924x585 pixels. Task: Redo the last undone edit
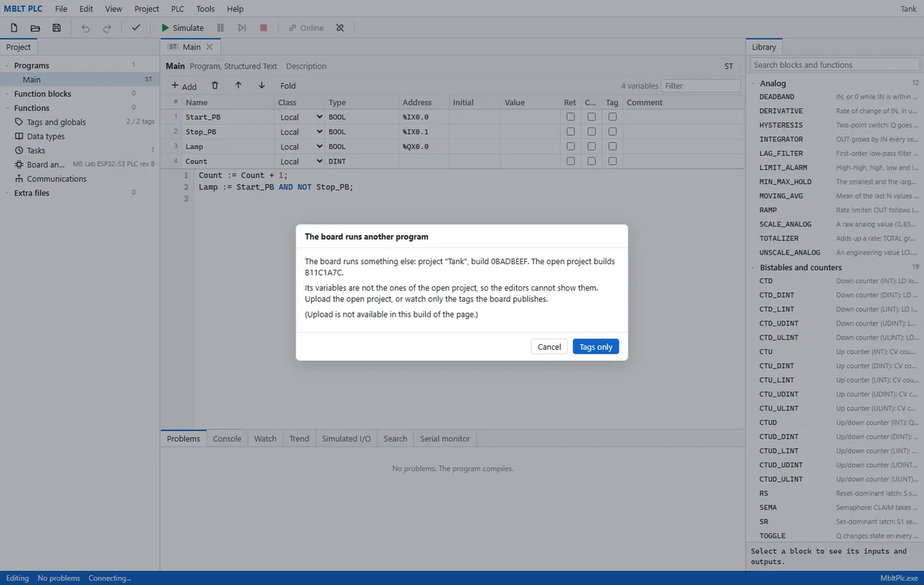pos(107,28)
